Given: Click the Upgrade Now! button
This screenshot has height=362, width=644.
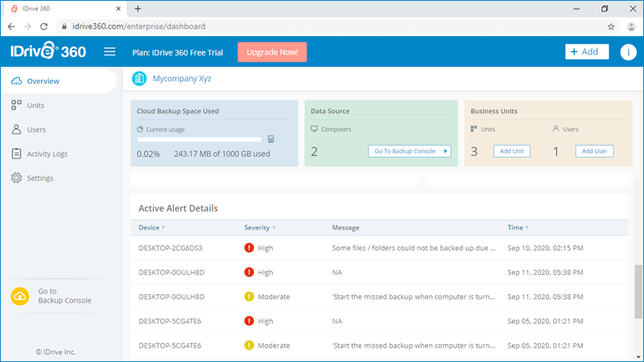Looking at the screenshot, I should point(272,52).
